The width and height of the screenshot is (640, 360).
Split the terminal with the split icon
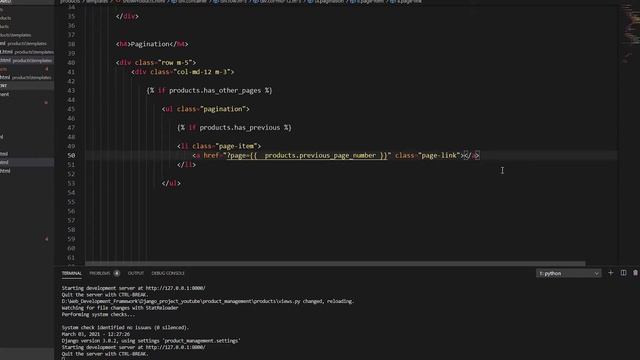point(623,273)
